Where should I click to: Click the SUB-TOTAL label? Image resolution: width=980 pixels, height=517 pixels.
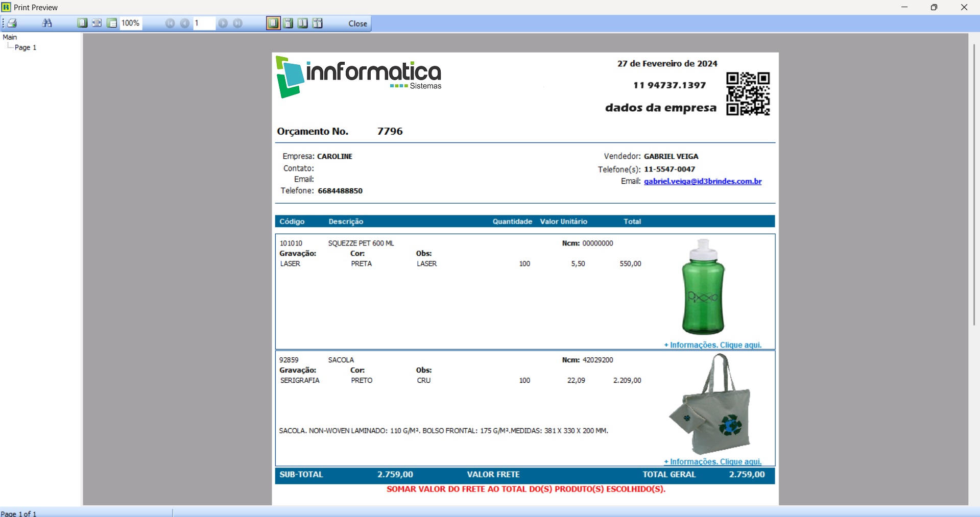301,475
